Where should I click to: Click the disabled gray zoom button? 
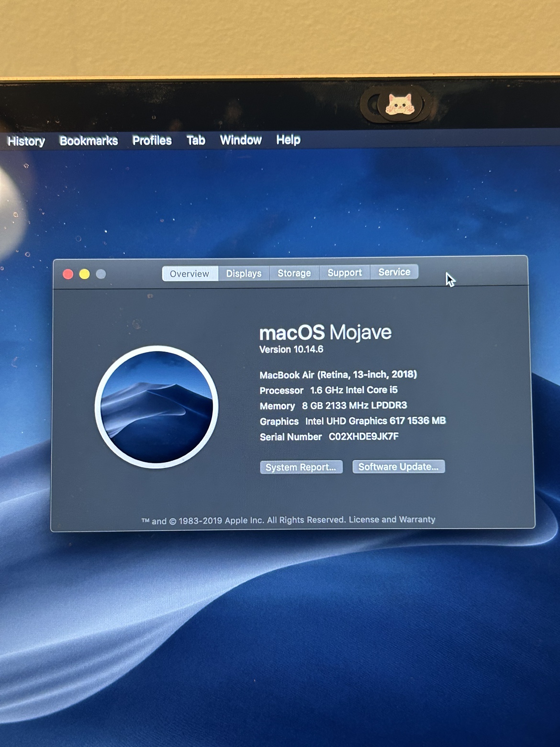pyautogui.click(x=101, y=274)
